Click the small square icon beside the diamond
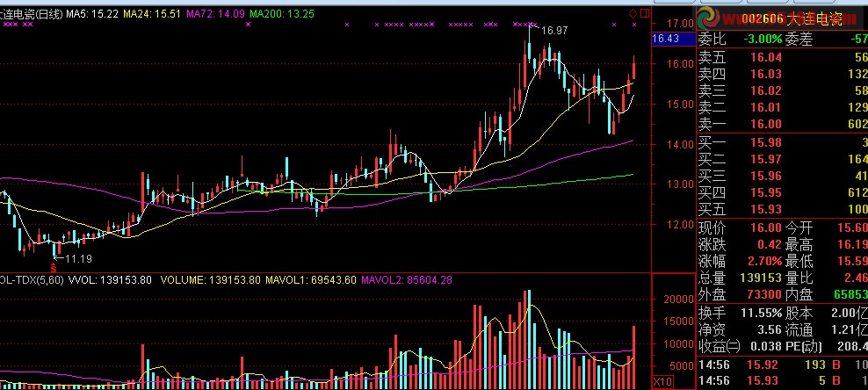This screenshot has height=390, width=868. tap(644, 12)
